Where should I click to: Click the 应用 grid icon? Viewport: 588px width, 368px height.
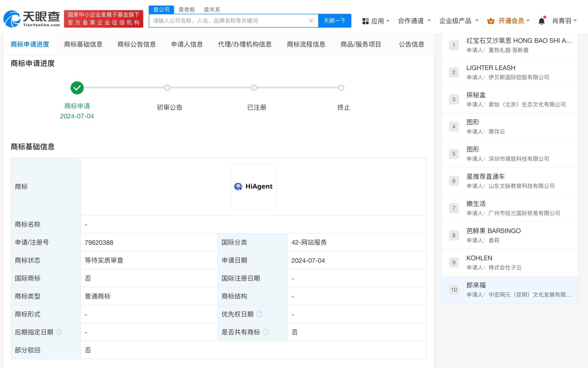(x=365, y=21)
